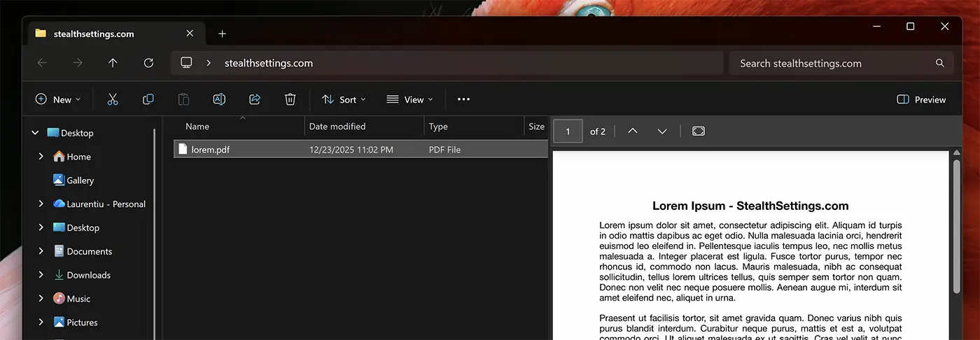Open Home in navigation pane
The height and width of the screenshot is (340, 980).
pyautogui.click(x=72, y=157)
